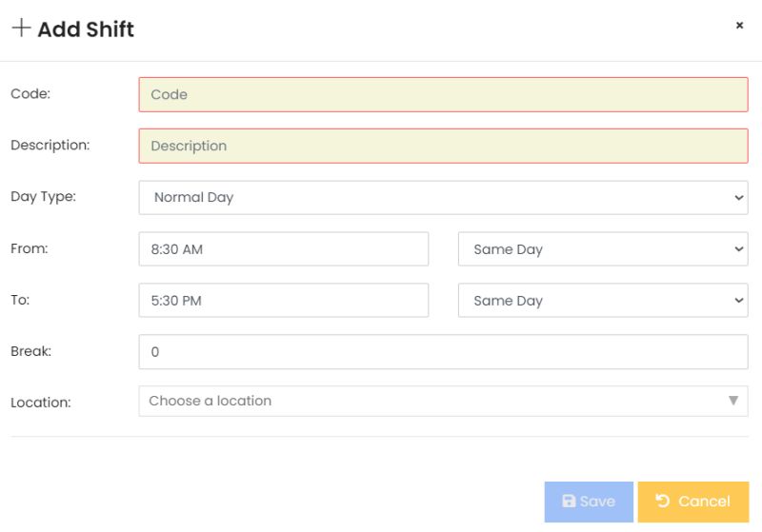
Task: Click the Day Type chevron arrow
Action: [739, 198]
